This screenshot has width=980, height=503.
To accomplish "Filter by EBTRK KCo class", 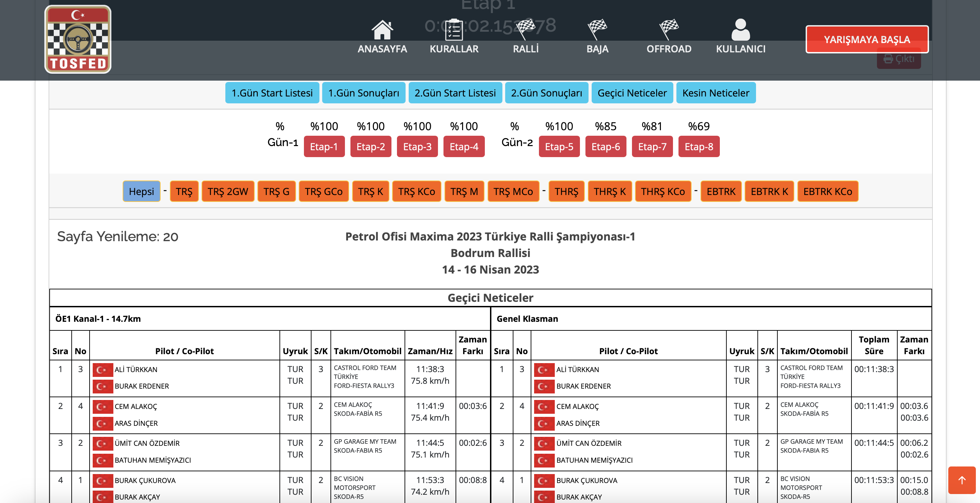I will [x=827, y=192].
